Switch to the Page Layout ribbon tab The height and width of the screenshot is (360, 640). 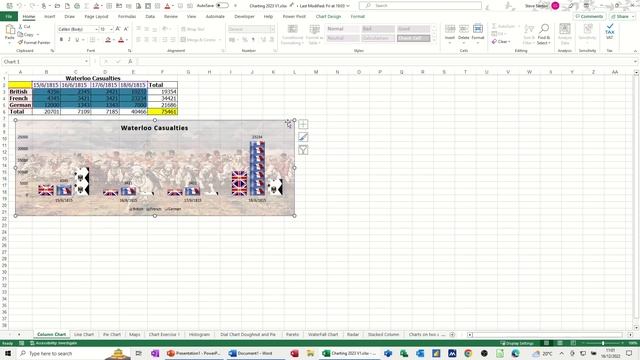(x=96, y=16)
